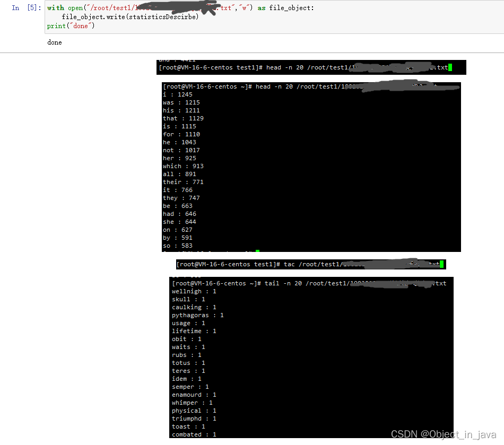The height and width of the screenshot is (445, 504).
Task: Click the 'was : 1215' line
Action: pyautogui.click(x=181, y=102)
